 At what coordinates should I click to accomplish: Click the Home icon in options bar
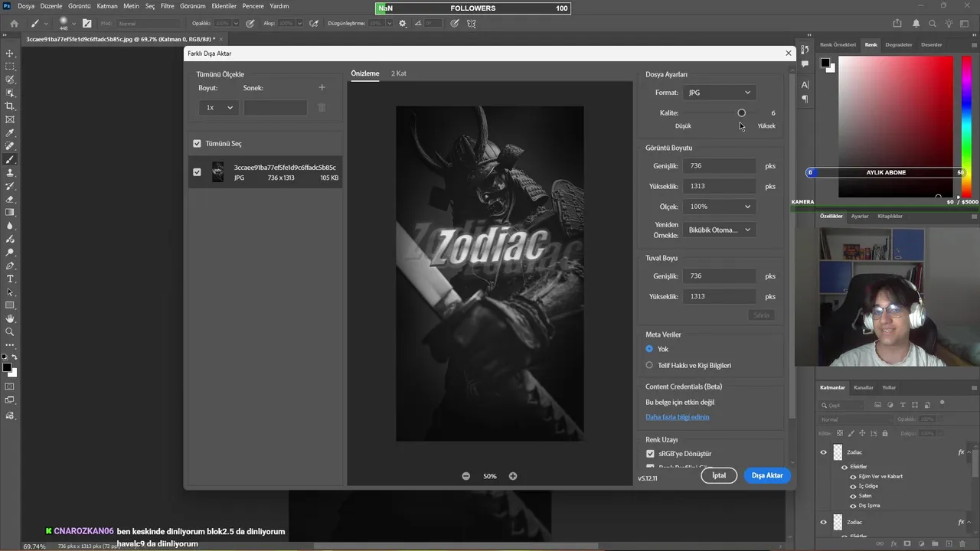point(14,24)
